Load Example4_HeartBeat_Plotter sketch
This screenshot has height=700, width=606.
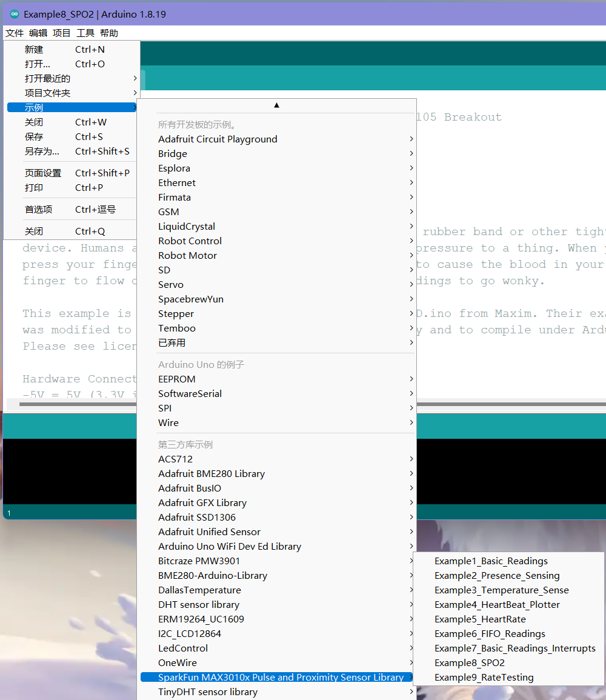point(508,604)
